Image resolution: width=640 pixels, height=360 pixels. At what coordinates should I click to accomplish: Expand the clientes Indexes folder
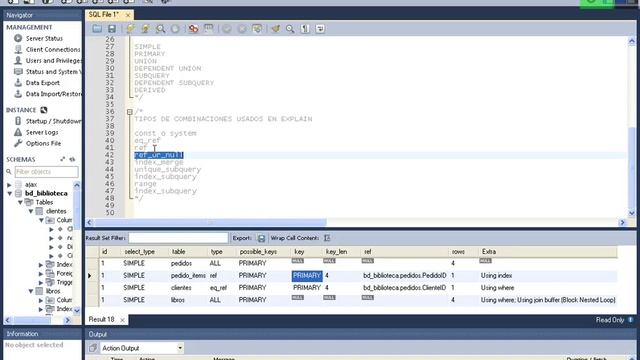(x=41, y=265)
